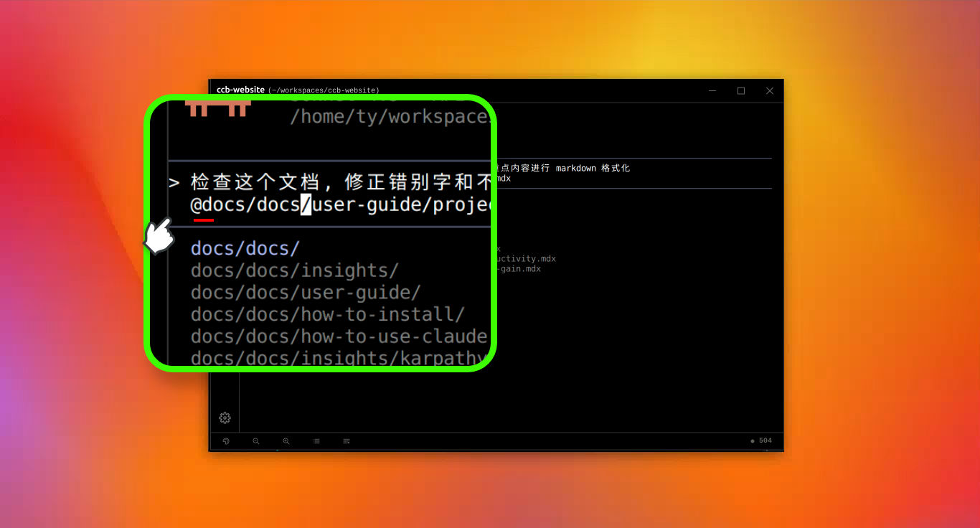Click the rightmost list icon in bottom toolbar
The image size is (980, 528).
pos(347,441)
